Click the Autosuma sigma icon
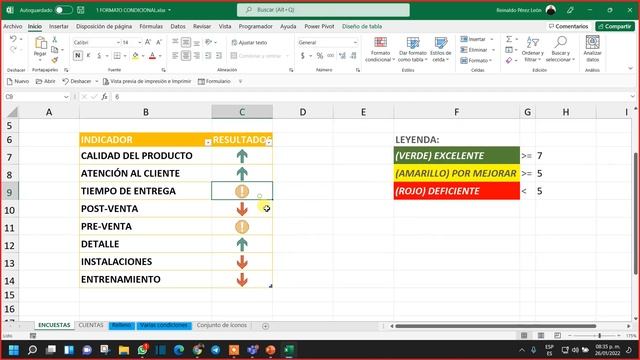Screen dimensions: 640x360 (x=509, y=39)
